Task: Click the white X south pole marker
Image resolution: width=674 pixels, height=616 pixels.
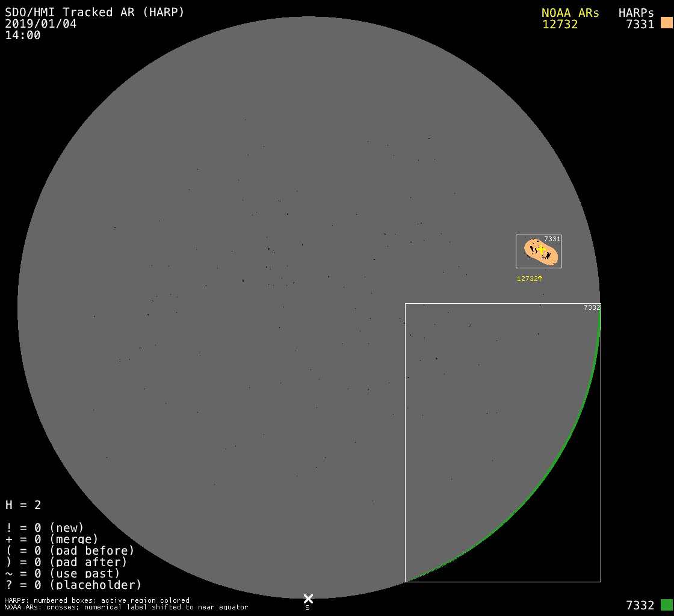Action: [x=308, y=599]
